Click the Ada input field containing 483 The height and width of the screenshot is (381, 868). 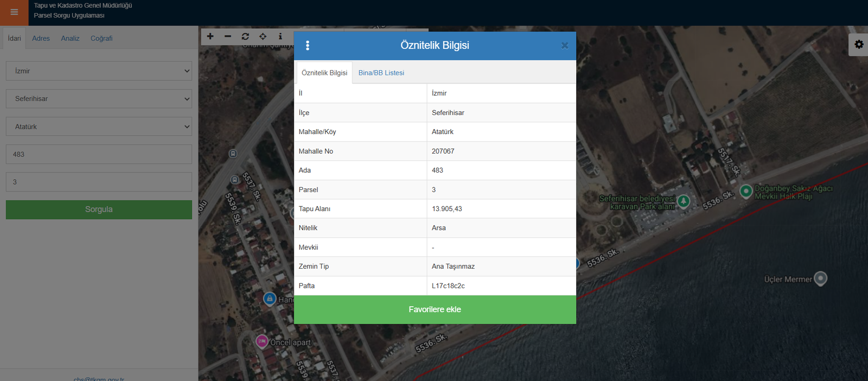(x=99, y=154)
